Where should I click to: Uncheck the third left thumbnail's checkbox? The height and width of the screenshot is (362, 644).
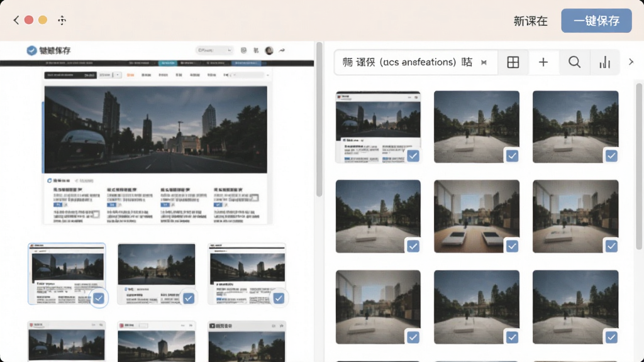tap(279, 299)
